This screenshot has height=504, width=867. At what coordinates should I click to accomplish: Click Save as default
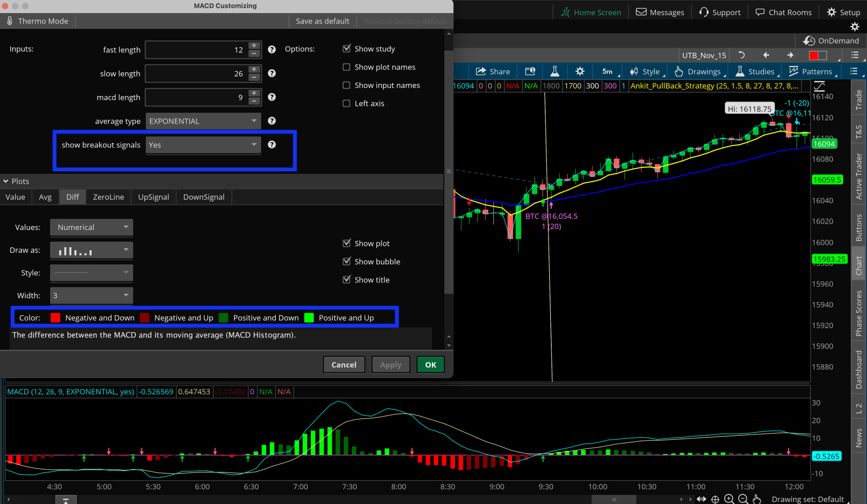[322, 21]
